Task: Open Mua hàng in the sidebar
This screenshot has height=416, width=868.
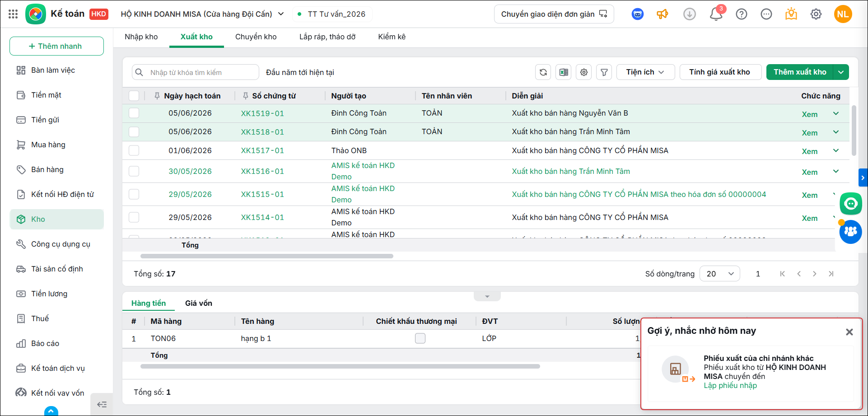Action: pyautogui.click(x=57, y=145)
